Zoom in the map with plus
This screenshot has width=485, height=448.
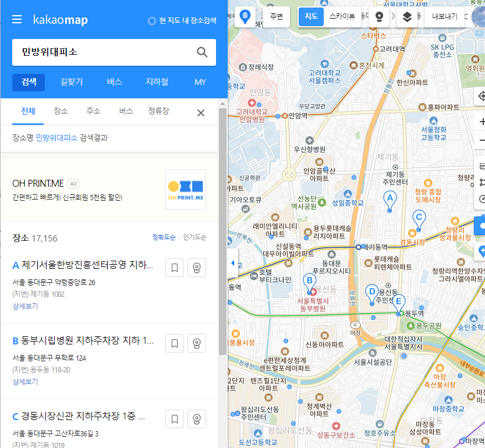tap(481, 122)
